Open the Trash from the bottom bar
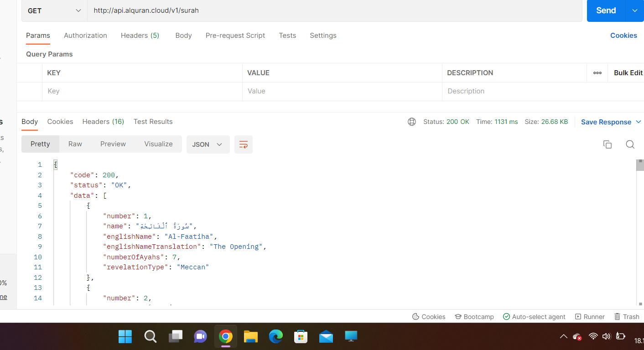This screenshot has height=350, width=644. [627, 316]
